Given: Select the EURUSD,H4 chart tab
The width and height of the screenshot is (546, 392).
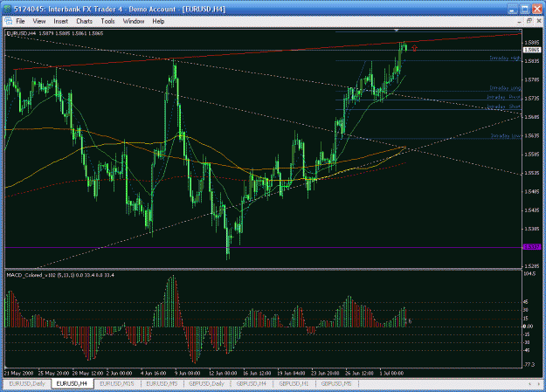Looking at the screenshot, I should [x=72, y=383].
